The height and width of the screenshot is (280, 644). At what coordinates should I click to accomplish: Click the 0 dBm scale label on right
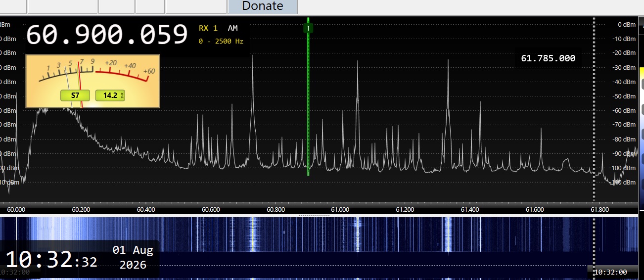point(627,25)
